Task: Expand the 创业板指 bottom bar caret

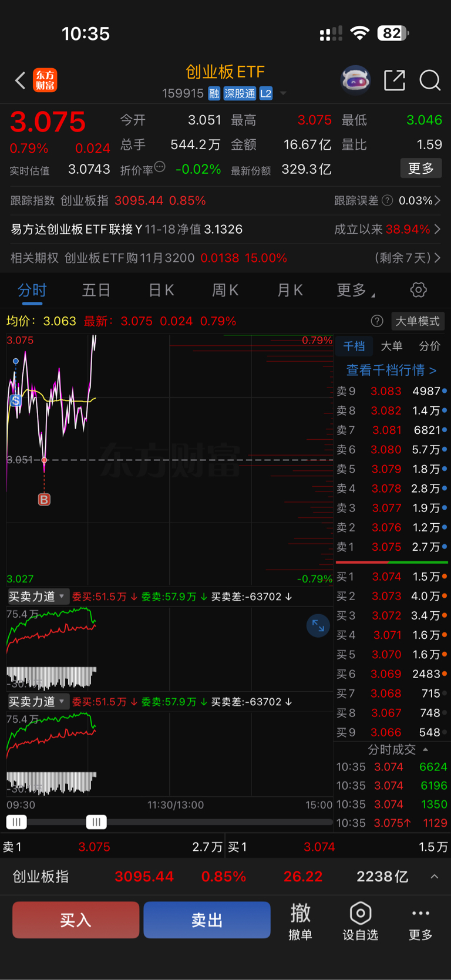Action: click(x=434, y=877)
